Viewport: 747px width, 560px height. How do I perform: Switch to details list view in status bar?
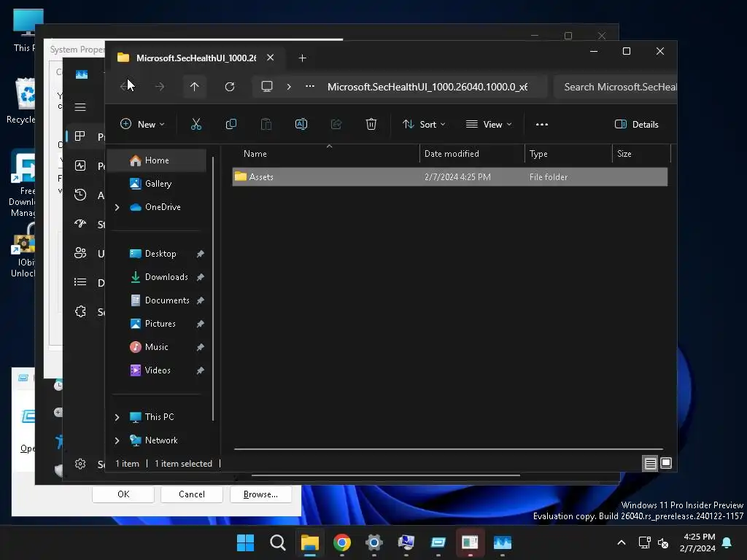click(x=650, y=463)
